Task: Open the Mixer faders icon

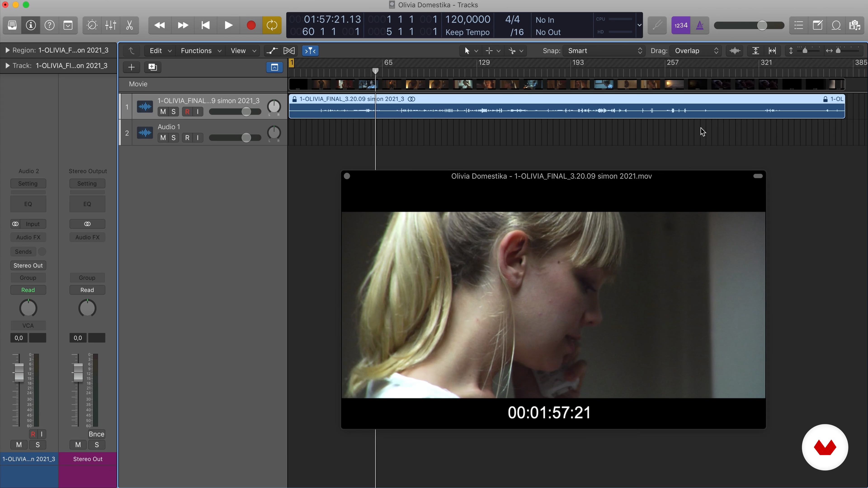Action: (x=111, y=25)
